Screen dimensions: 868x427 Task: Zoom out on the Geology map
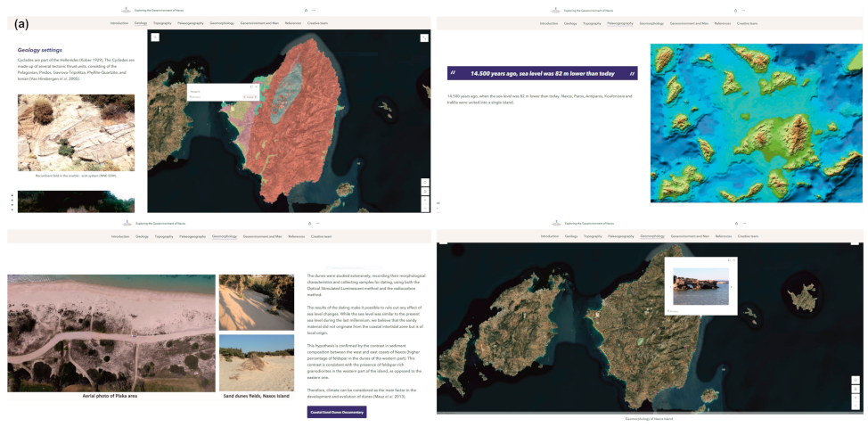pyautogui.click(x=424, y=208)
